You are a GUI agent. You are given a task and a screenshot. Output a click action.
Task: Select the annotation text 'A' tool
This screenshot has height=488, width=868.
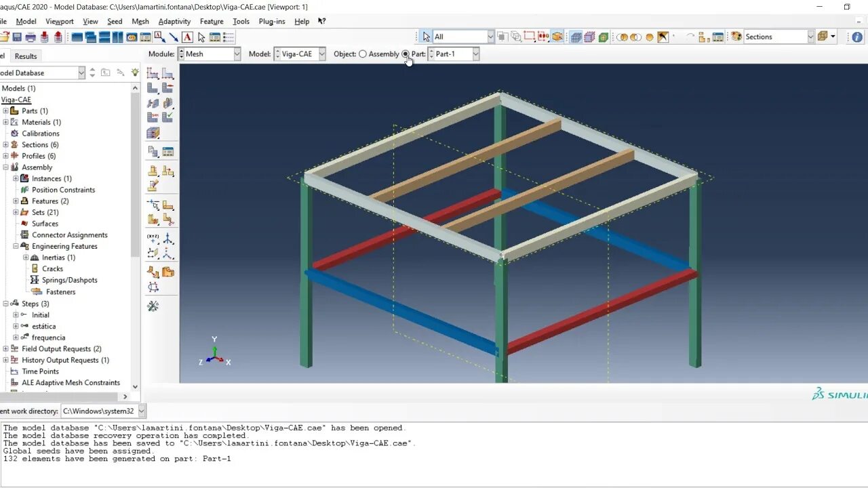[187, 37]
